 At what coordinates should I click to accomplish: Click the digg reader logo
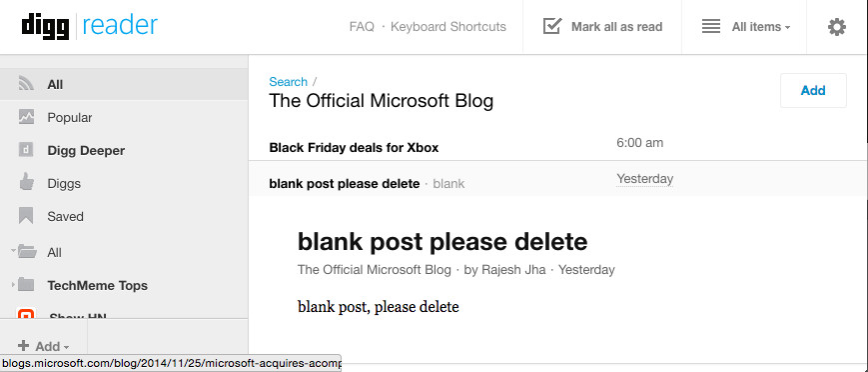click(90, 26)
